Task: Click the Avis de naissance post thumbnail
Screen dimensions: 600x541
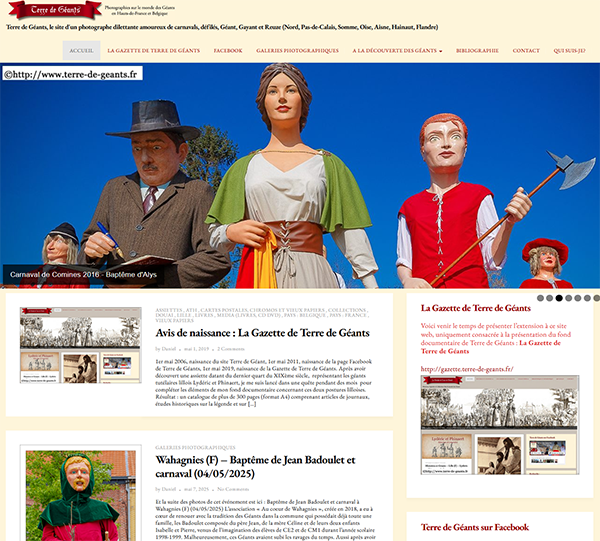Action: pos(81,345)
